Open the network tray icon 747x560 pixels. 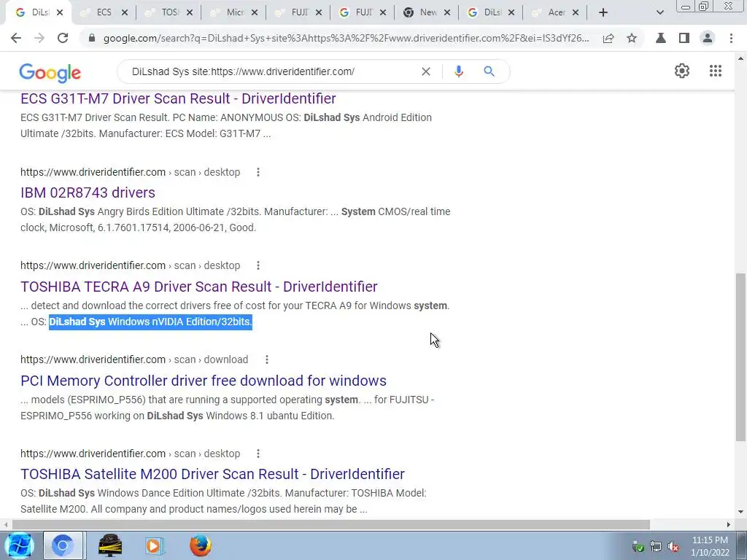[656, 547]
